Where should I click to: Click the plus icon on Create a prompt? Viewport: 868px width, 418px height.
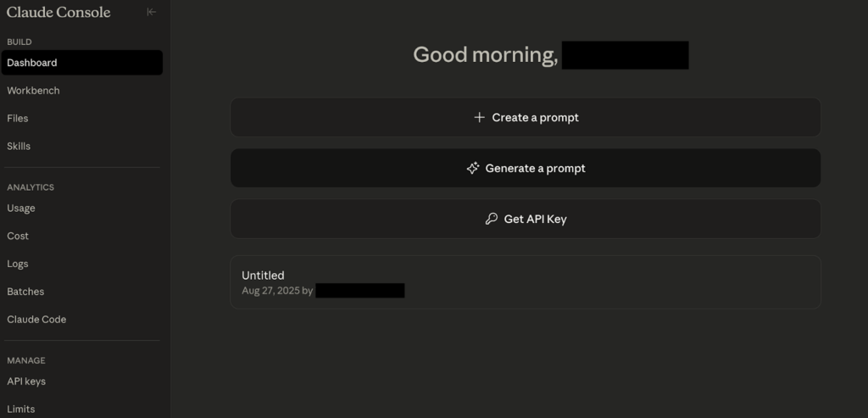point(479,118)
